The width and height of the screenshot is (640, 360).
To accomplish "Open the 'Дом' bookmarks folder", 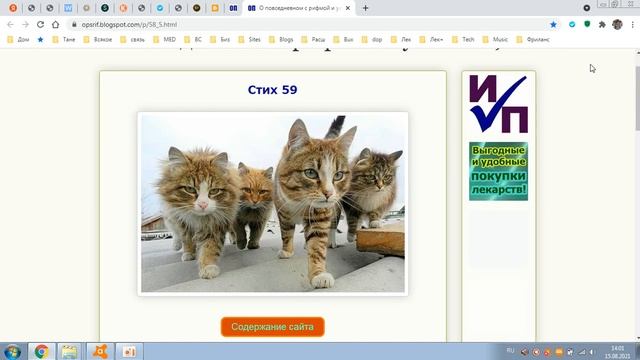I will tap(18, 40).
